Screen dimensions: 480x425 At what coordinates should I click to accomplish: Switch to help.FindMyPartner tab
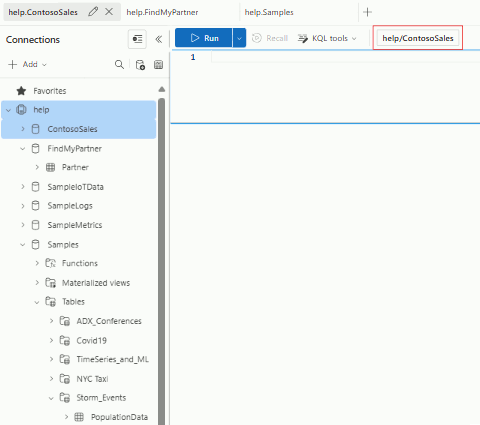coord(162,12)
